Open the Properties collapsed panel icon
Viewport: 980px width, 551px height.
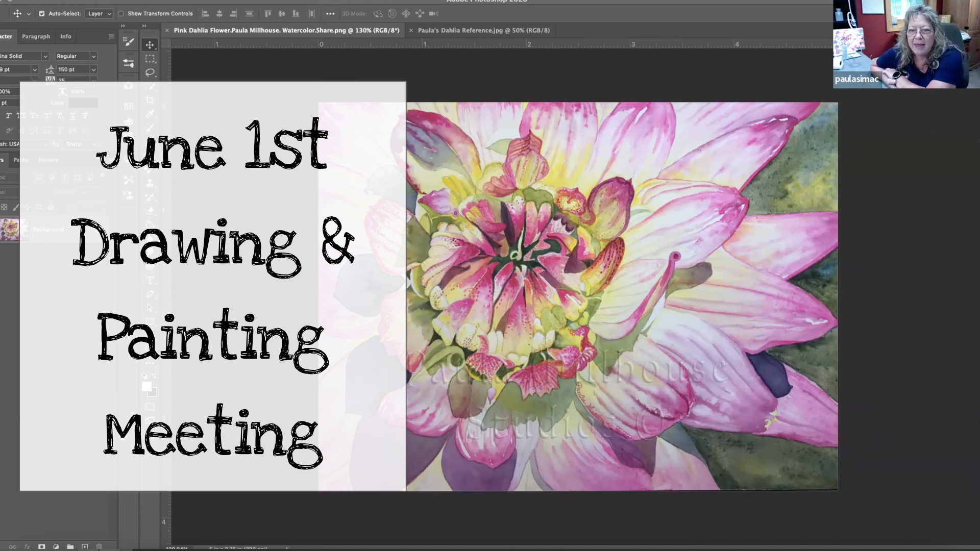coord(129,64)
